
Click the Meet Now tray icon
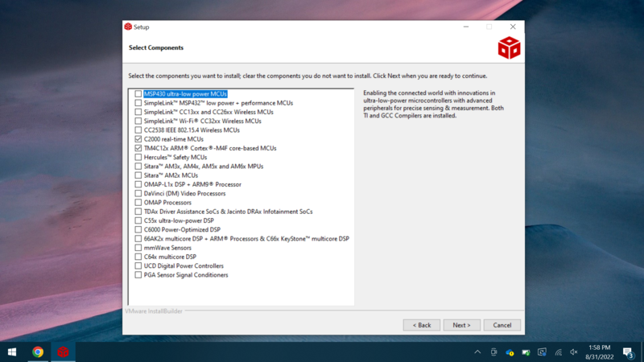pyautogui.click(x=493, y=352)
